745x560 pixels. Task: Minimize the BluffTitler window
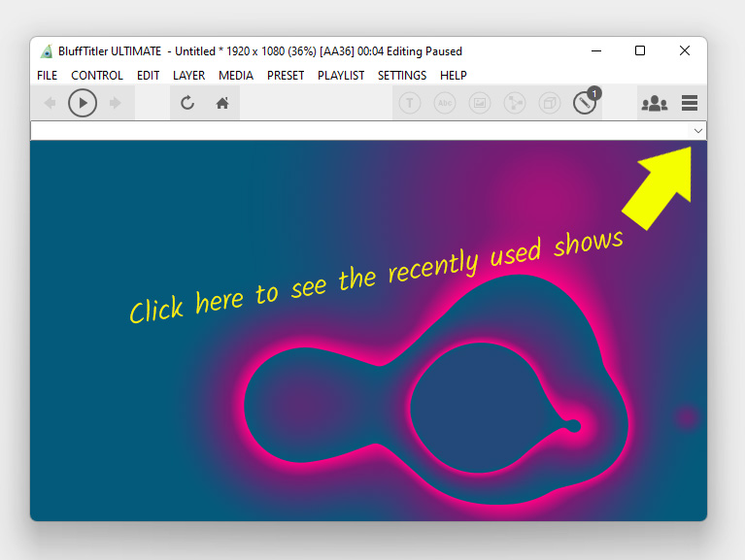click(596, 50)
